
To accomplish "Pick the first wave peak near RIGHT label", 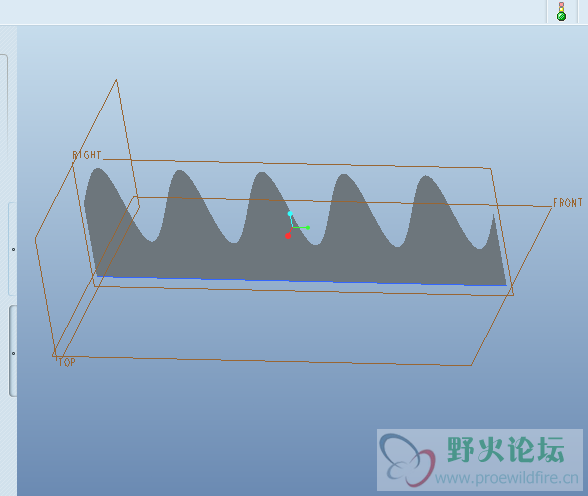I will click(98, 170).
